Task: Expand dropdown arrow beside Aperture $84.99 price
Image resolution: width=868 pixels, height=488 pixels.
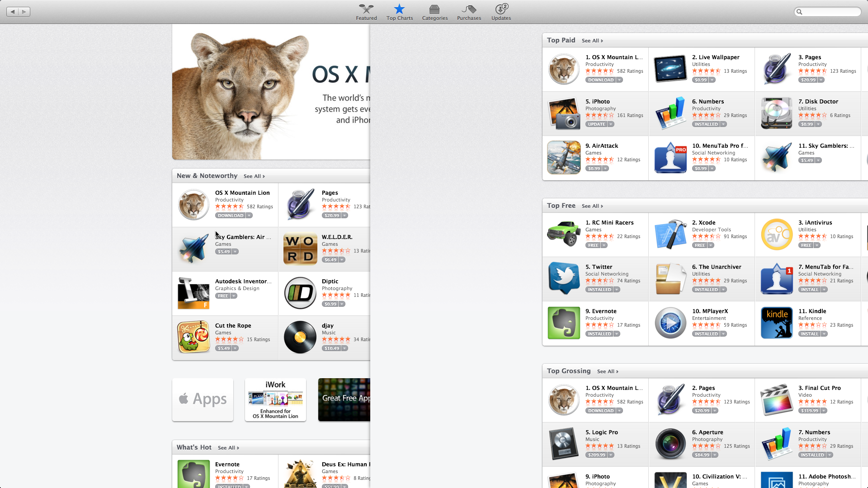Action: (715, 455)
